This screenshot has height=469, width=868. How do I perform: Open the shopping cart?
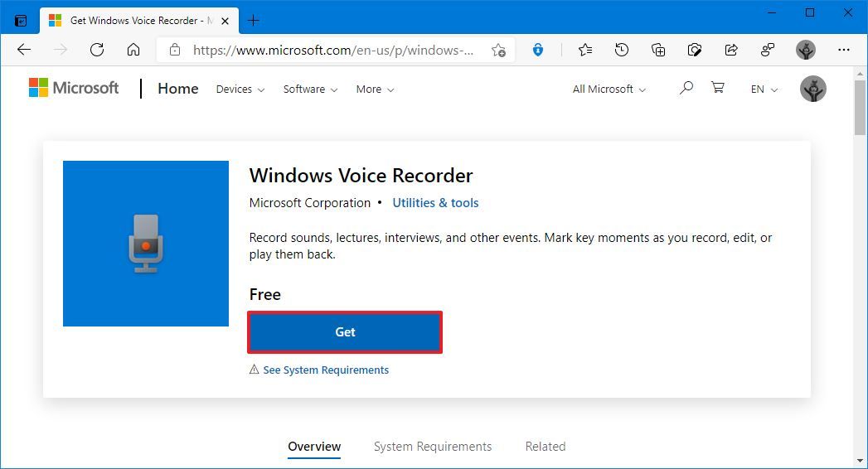[x=718, y=87]
